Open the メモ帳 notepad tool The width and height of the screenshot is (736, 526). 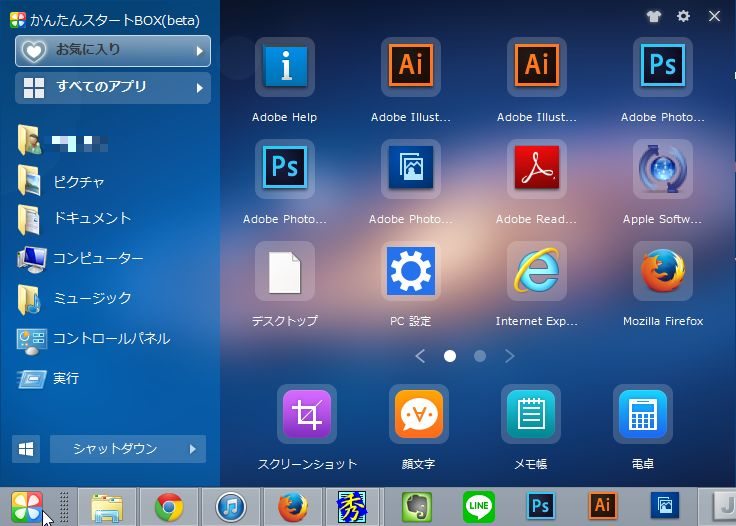pos(531,414)
